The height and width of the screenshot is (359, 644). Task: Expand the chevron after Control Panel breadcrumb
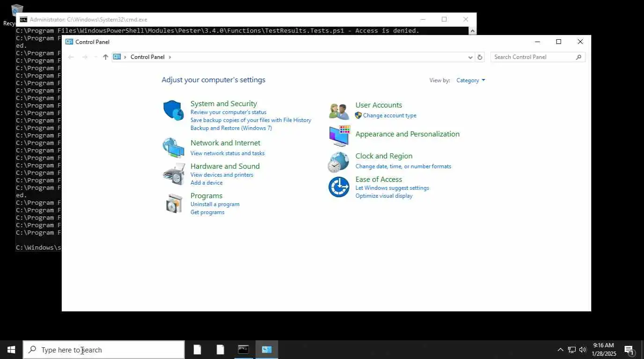pos(170,57)
